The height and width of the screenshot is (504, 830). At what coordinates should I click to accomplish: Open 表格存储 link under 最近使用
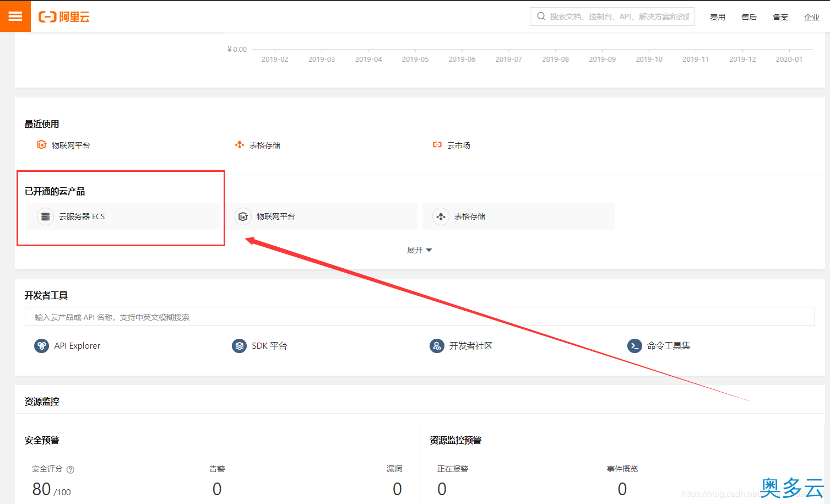(x=264, y=145)
